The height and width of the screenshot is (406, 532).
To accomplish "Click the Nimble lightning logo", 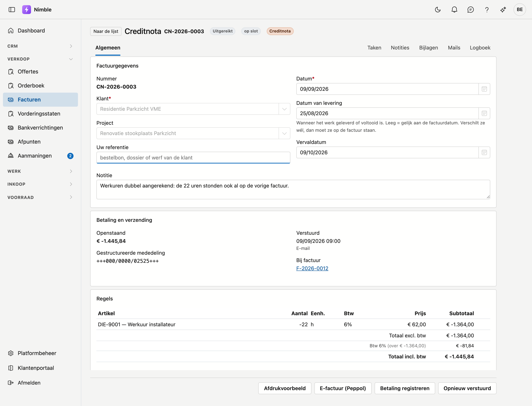I will pyautogui.click(x=27, y=9).
